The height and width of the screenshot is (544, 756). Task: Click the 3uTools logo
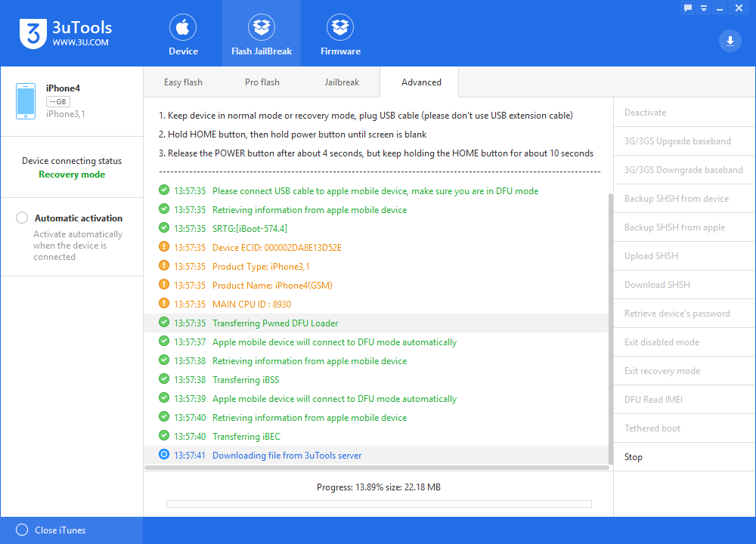pyautogui.click(x=33, y=34)
